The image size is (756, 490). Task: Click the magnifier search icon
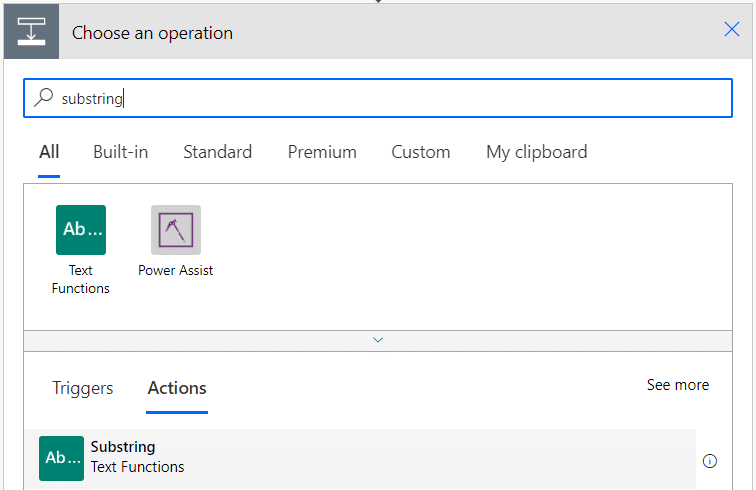(43, 97)
